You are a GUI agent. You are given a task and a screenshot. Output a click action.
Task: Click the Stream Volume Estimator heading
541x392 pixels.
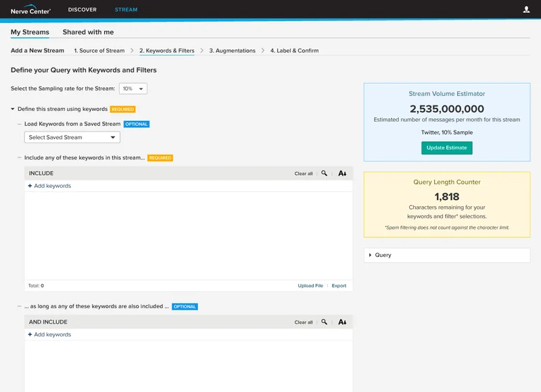[x=447, y=94]
